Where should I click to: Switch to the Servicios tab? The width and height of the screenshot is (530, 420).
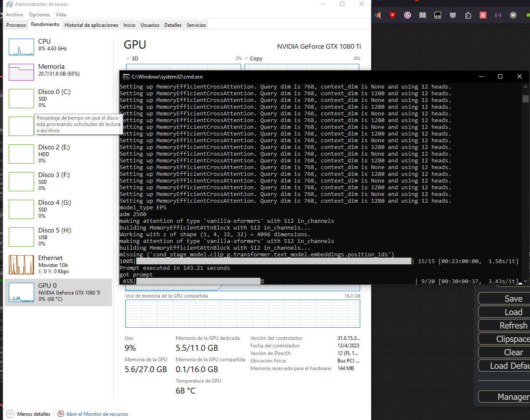point(195,25)
